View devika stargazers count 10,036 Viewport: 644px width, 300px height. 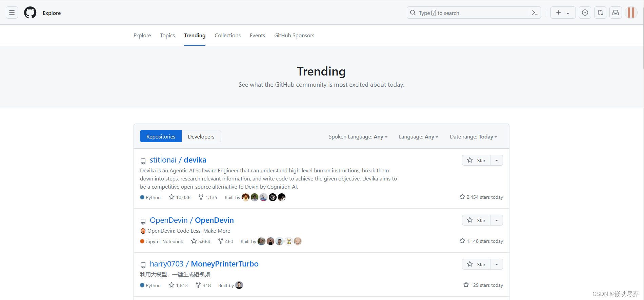(180, 197)
